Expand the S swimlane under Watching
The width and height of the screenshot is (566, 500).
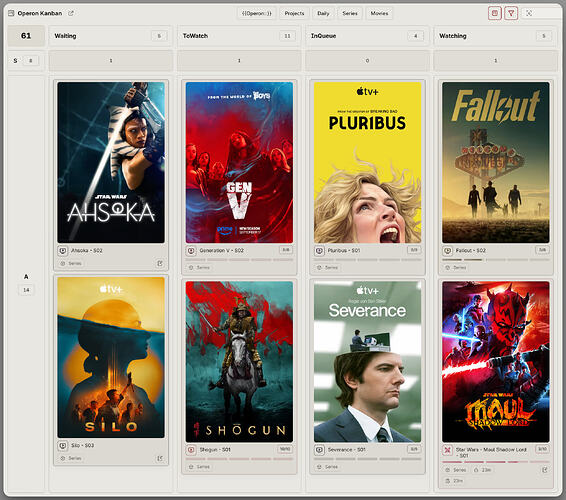coord(496,61)
